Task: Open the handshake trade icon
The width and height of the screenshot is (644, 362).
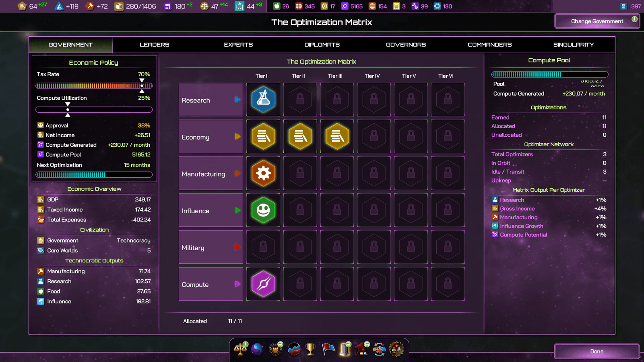Action: 379,349
